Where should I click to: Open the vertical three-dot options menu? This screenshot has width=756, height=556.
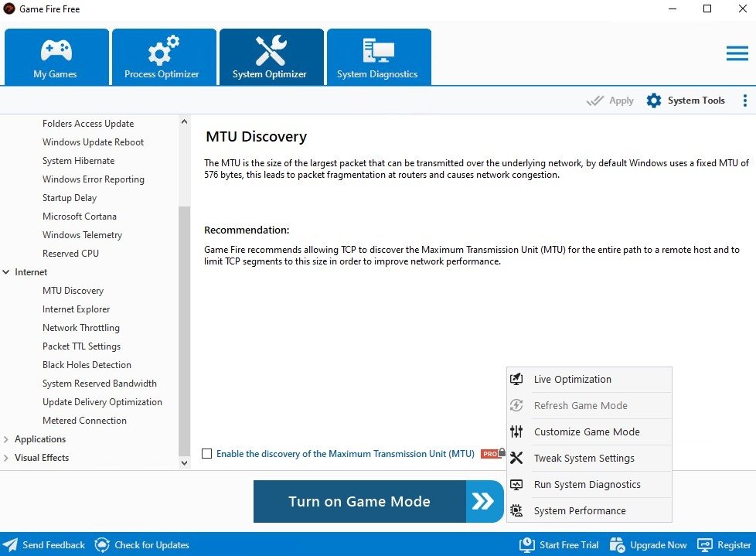[745, 101]
